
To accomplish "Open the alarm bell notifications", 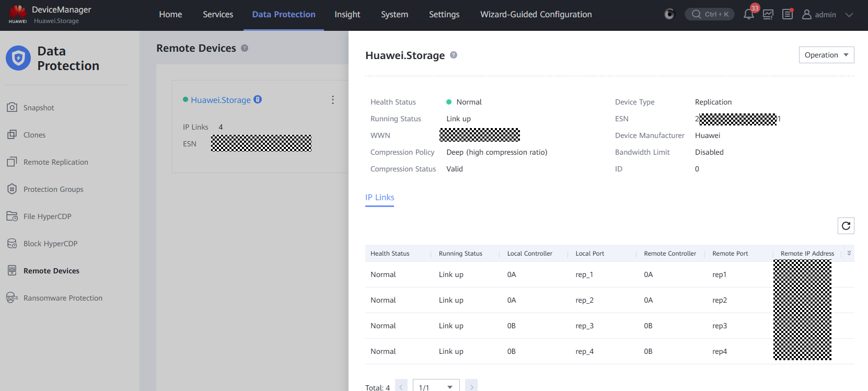I will pyautogui.click(x=749, y=14).
